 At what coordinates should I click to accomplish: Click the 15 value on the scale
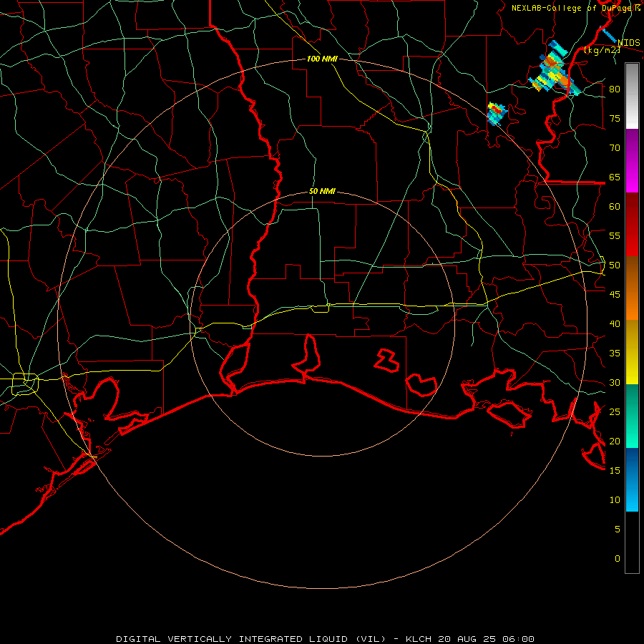615,471
